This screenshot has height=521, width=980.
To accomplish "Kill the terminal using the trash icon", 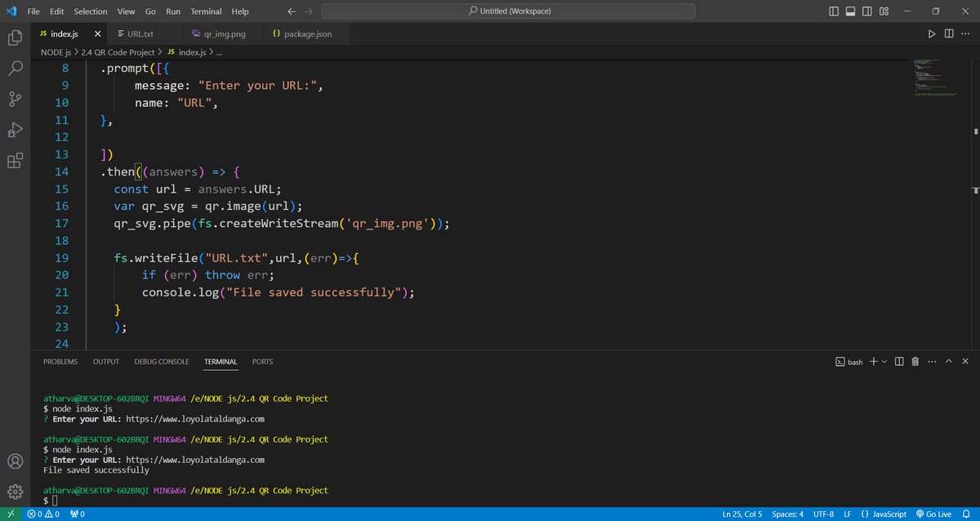I will [915, 361].
